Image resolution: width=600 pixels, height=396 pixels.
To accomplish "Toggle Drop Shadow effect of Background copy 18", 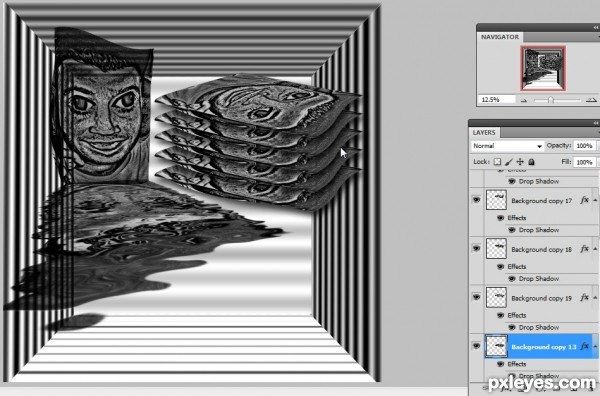I will click(512, 279).
